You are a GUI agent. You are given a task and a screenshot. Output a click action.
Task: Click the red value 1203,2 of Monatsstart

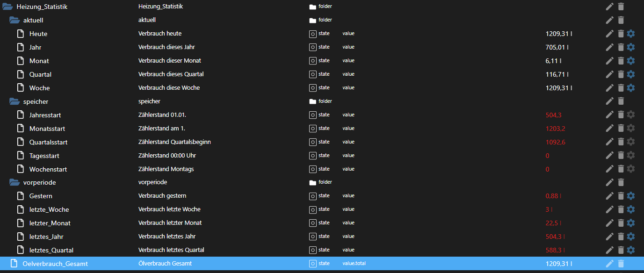tap(555, 128)
